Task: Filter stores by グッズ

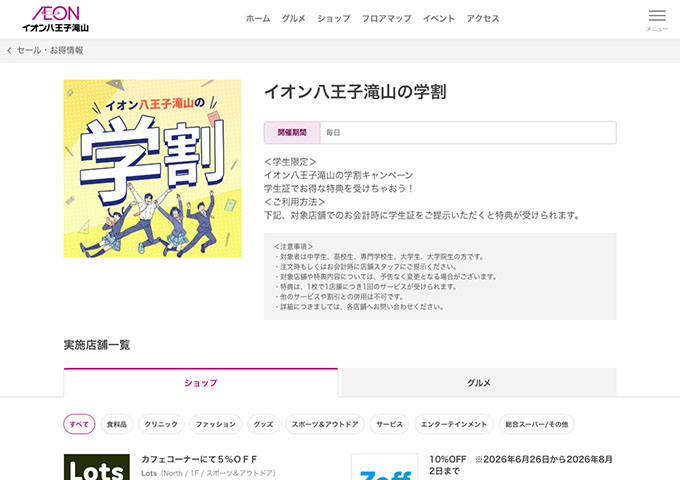Action: pyautogui.click(x=263, y=424)
